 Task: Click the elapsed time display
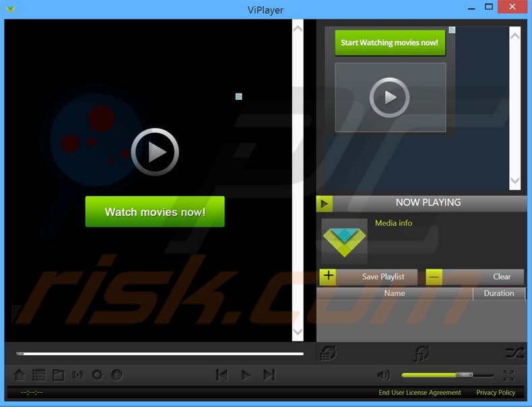point(32,393)
